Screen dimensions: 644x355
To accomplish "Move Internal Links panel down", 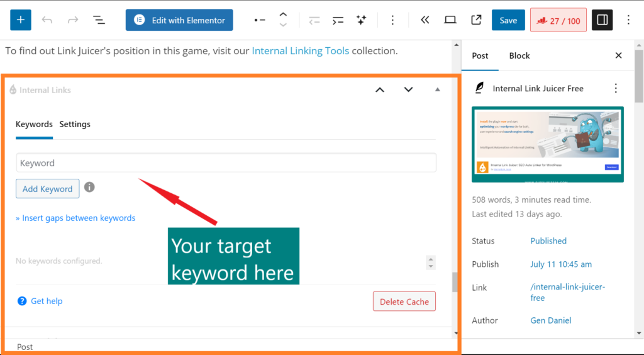I will pyautogui.click(x=408, y=90).
